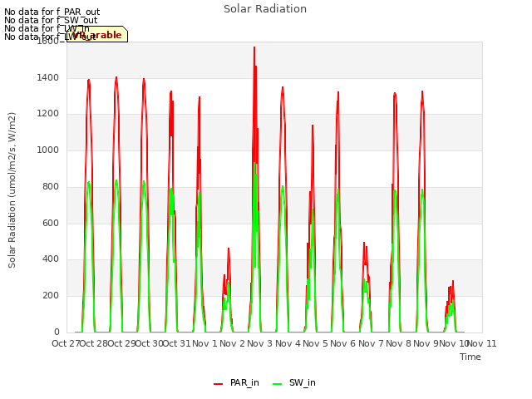This screenshot has width=532, height=399.
Task: Click the 1000 y-axis tick label
Action: pos(48,150)
